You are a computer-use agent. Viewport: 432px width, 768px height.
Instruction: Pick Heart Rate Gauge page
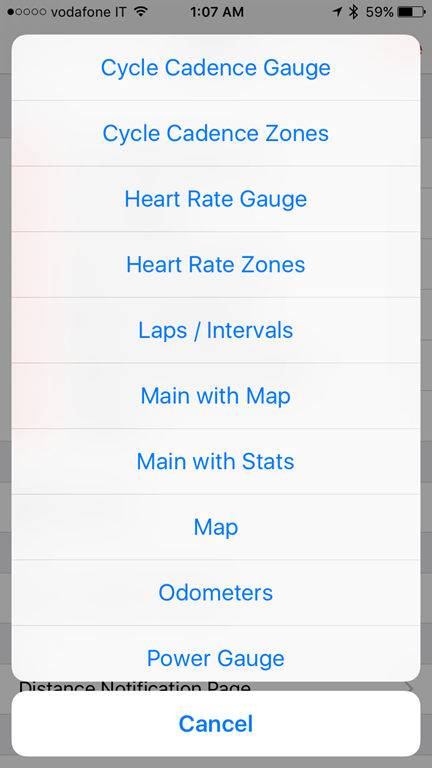click(x=216, y=199)
